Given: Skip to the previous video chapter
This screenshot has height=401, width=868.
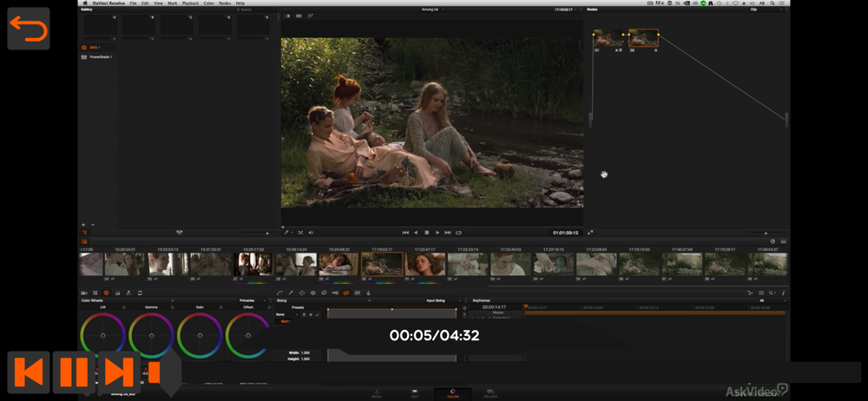Looking at the screenshot, I should [29, 371].
